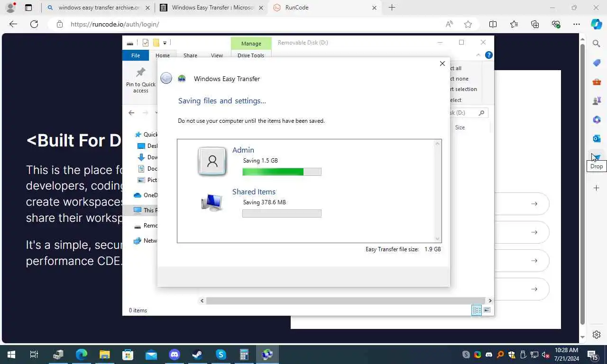Screen dimensions: 607x364
Task: Select OneDrive in Explorer navigation pane
Action: tap(147, 195)
